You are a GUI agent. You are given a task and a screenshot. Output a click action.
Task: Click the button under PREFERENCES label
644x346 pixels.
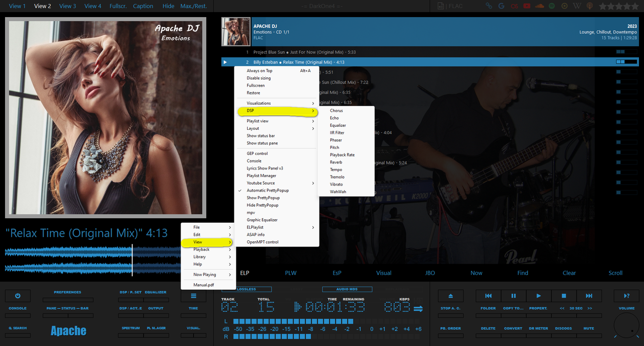[67, 300]
